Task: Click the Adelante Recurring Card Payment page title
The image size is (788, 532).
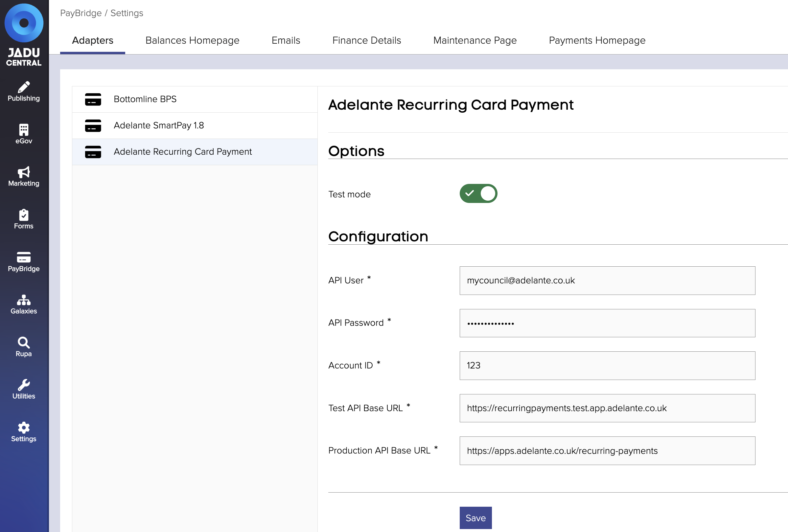Action: pos(451,105)
